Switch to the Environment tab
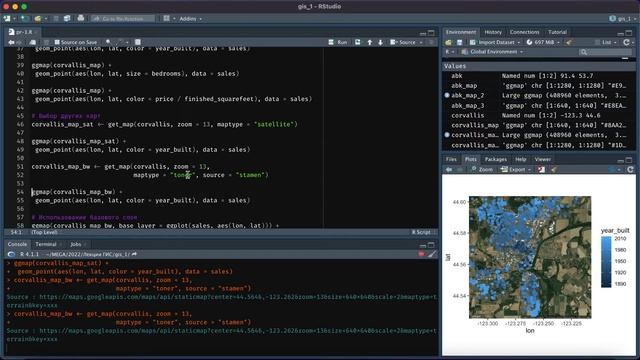The image size is (640, 360). tap(460, 32)
